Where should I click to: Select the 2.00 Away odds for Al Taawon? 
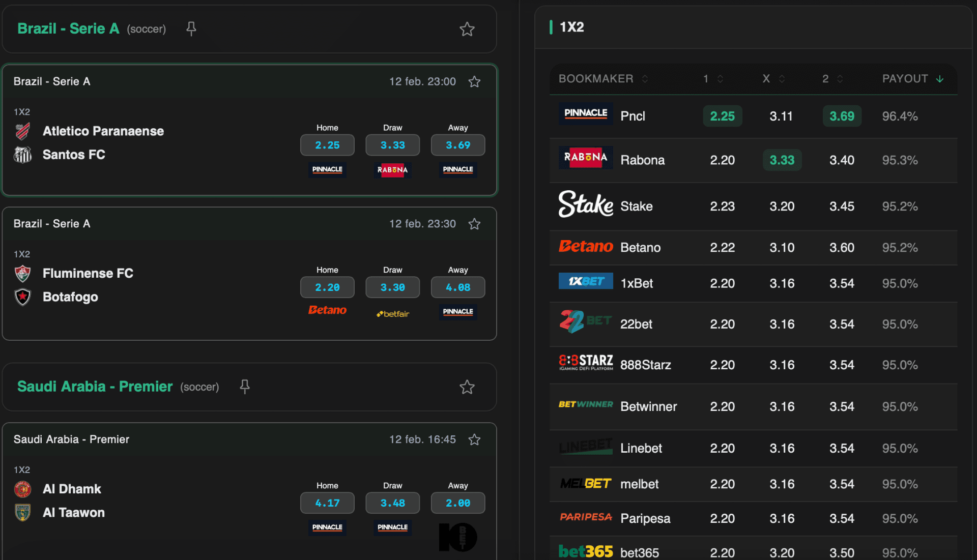tap(457, 503)
